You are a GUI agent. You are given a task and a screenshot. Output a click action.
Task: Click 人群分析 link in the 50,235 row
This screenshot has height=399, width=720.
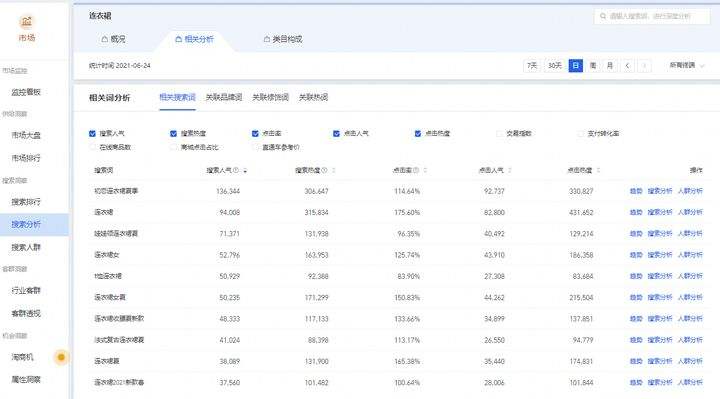tap(690, 298)
